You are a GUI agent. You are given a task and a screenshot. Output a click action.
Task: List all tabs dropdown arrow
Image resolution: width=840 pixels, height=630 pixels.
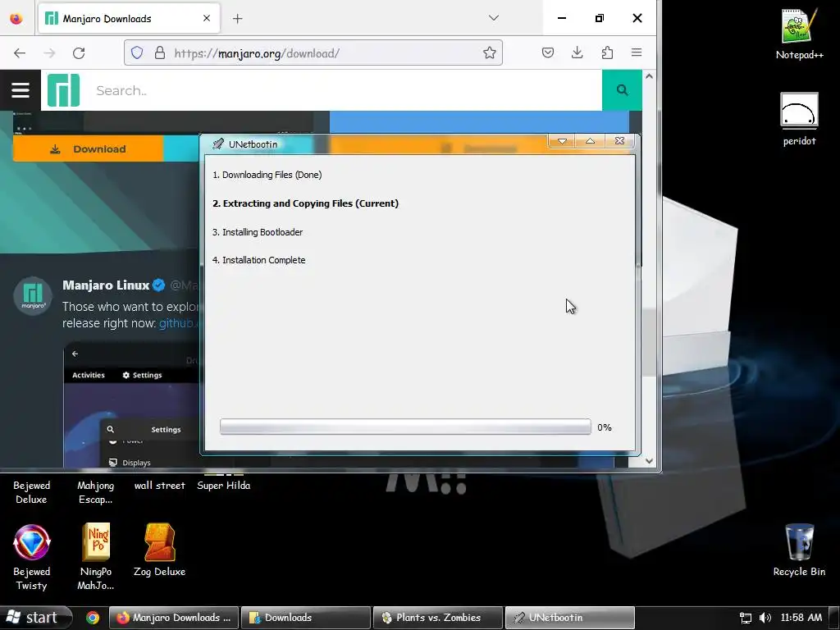click(493, 18)
